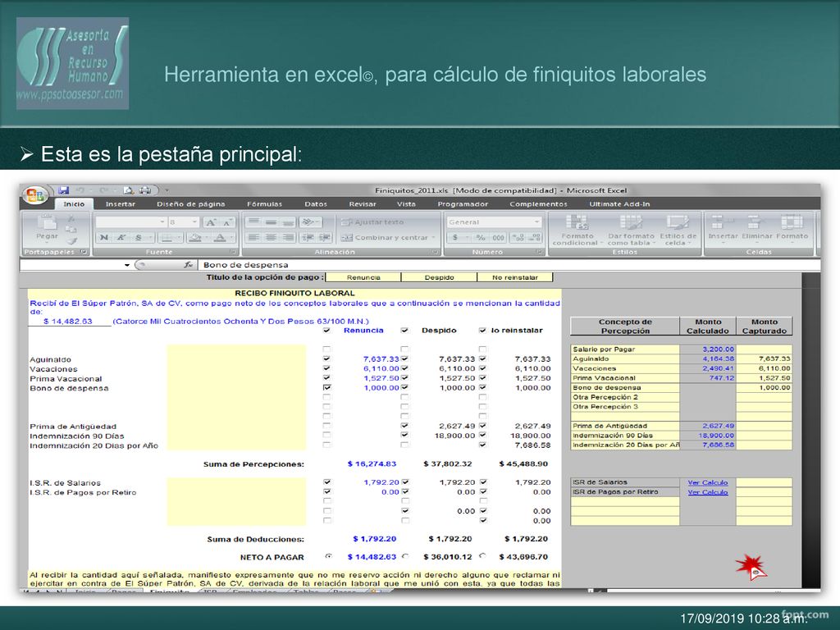Toggle the No reinstalar column header checkbox

point(482,331)
